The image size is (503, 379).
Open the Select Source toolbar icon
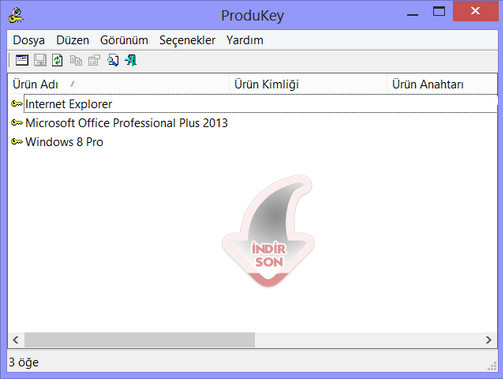click(22, 60)
